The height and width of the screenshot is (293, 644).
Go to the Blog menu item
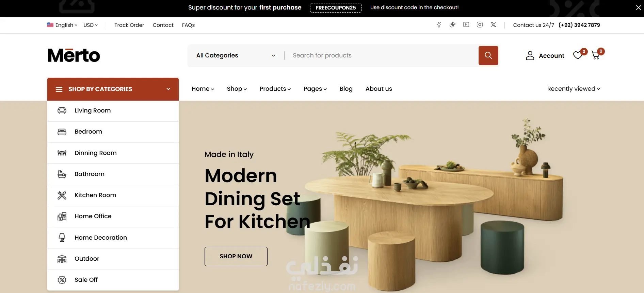point(346,89)
